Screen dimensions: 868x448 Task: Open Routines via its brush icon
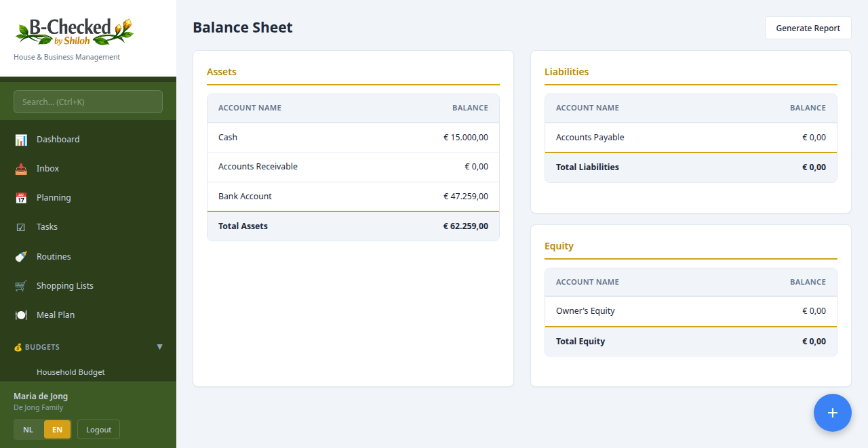click(20, 256)
